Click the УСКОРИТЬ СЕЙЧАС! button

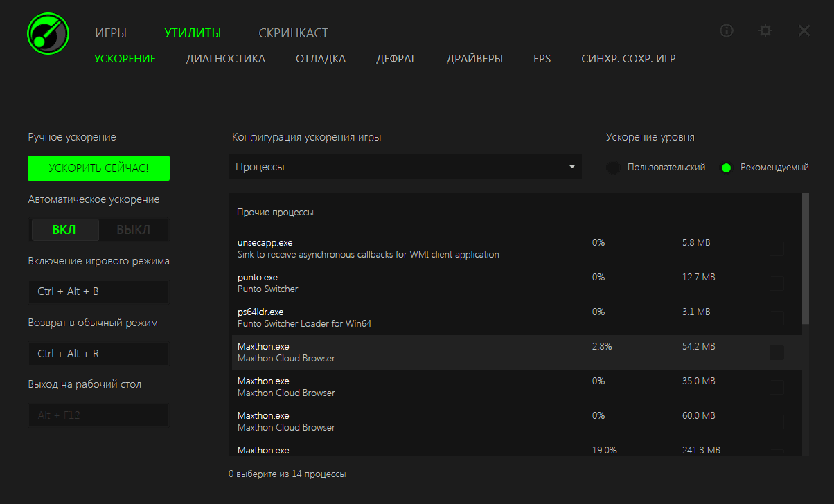click(x=98, y=168)
